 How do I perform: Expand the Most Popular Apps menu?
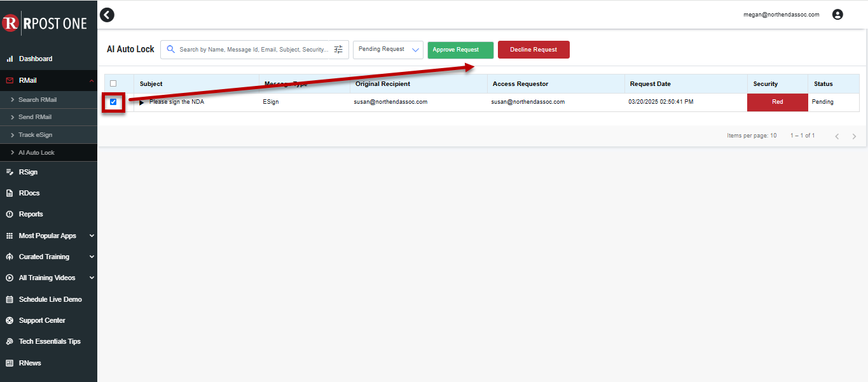click(48, 236)
